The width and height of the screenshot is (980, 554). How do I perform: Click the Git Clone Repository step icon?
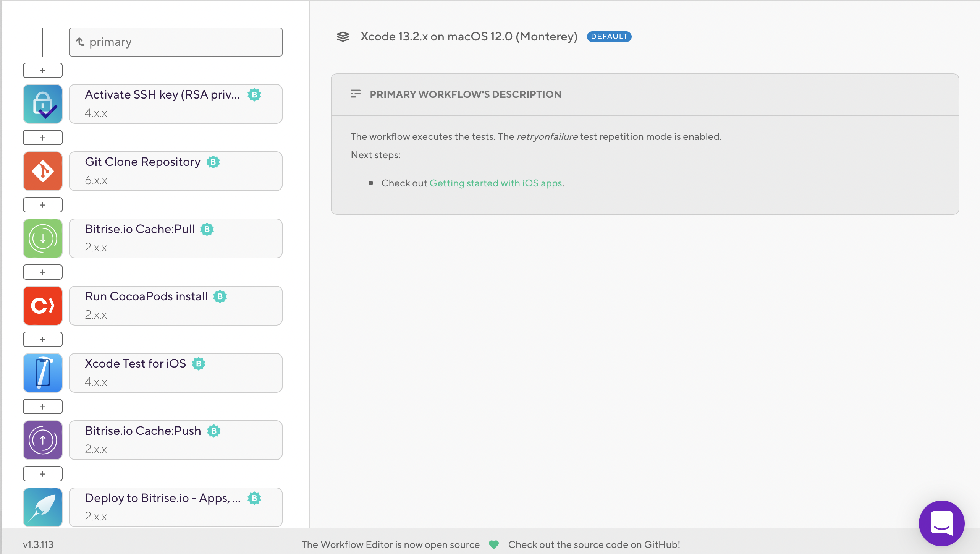tap(43, 171)
